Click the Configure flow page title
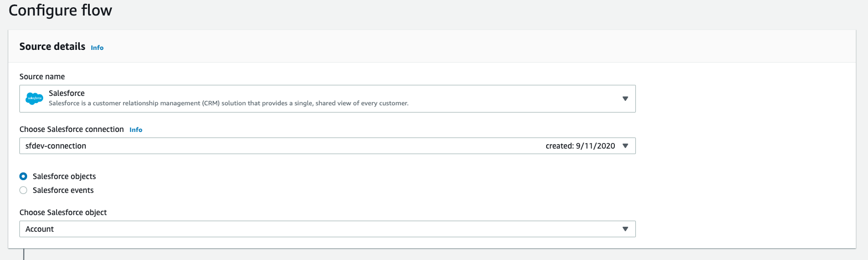 [x=60, y=10]
